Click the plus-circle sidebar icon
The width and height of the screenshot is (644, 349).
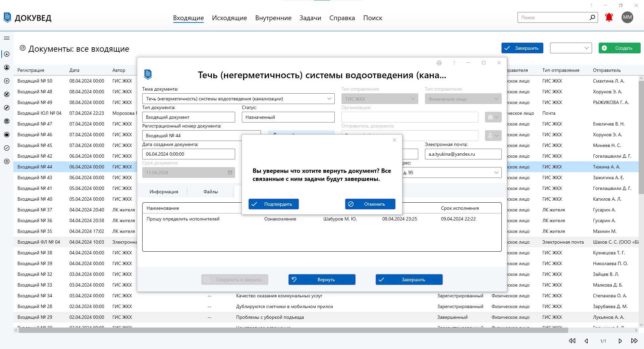click(x=7, y=81)
